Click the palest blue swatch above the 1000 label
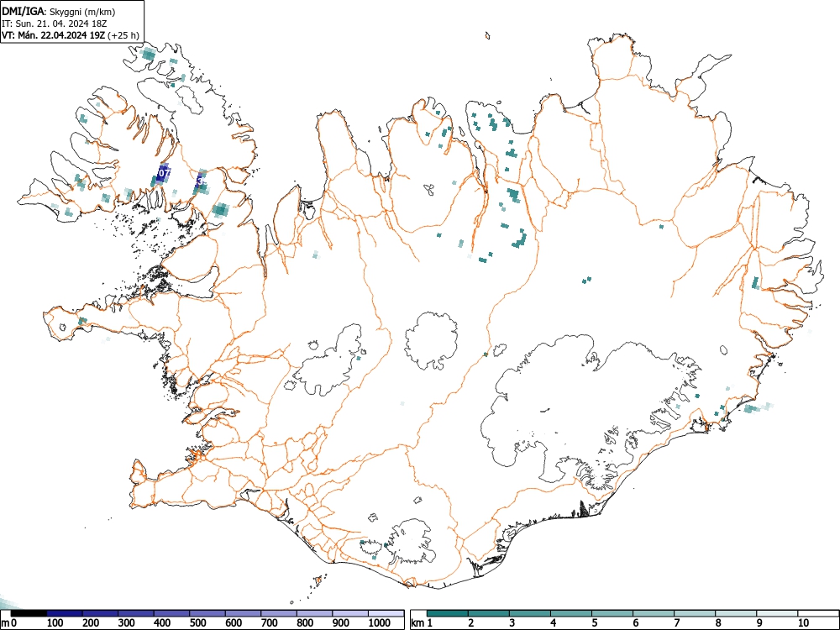Screen dimensions: 840x630 coord(386,613)
